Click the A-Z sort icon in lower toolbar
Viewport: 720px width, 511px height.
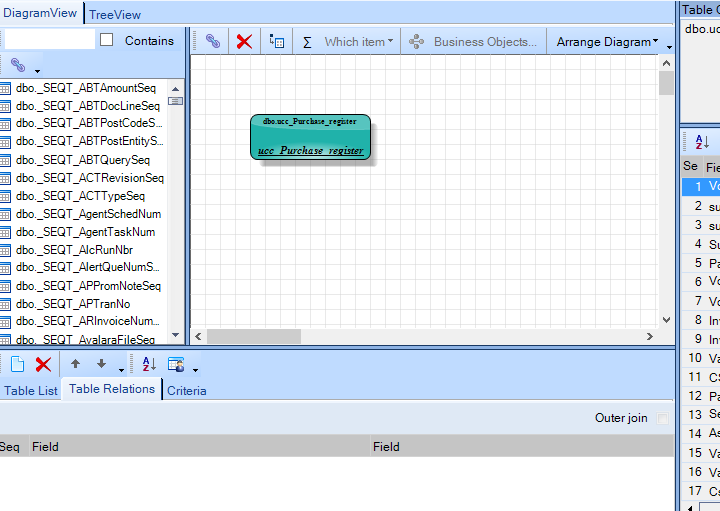149,364
